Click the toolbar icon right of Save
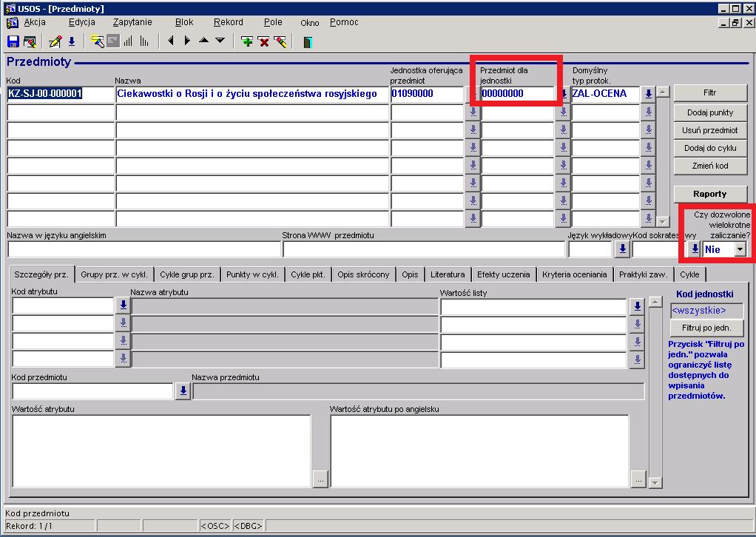 30,42
